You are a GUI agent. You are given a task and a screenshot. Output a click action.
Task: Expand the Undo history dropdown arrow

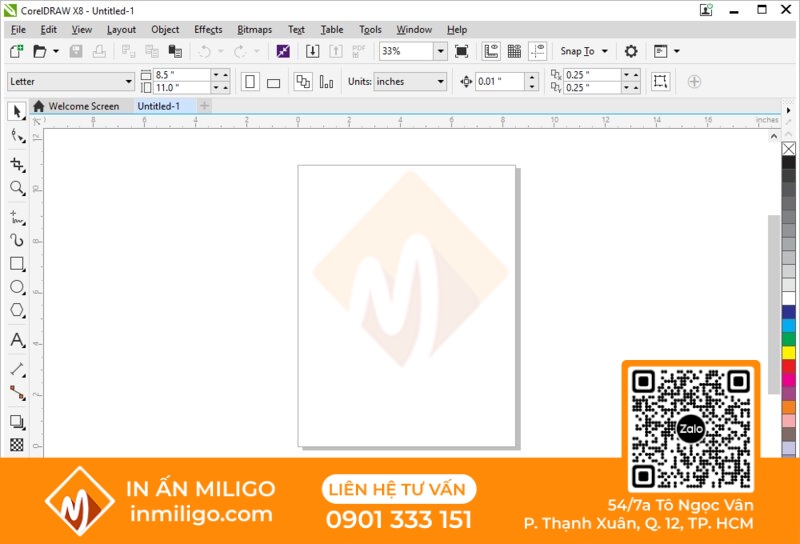click(220, 51)
